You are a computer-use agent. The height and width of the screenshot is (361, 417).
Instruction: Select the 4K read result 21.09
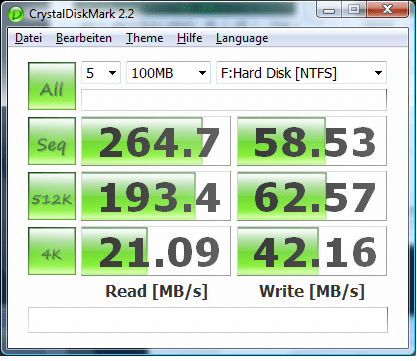click(156, 251)
